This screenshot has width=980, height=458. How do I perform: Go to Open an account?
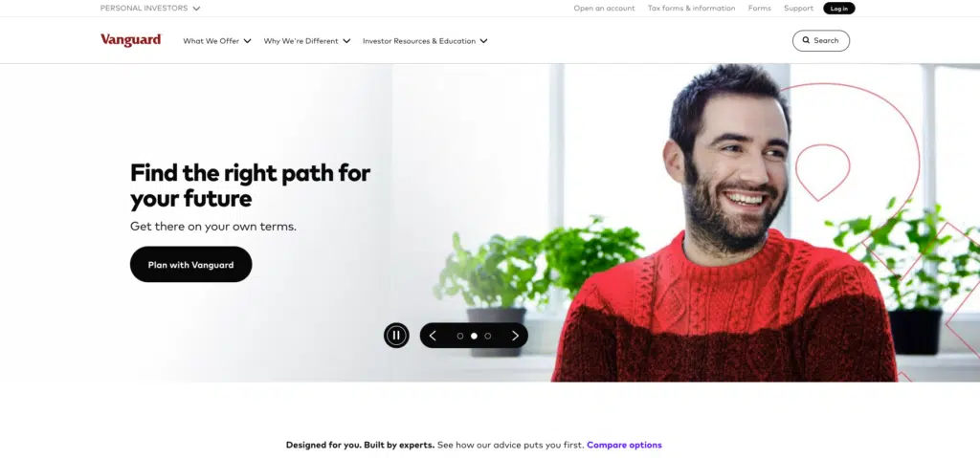pos(604,8)
